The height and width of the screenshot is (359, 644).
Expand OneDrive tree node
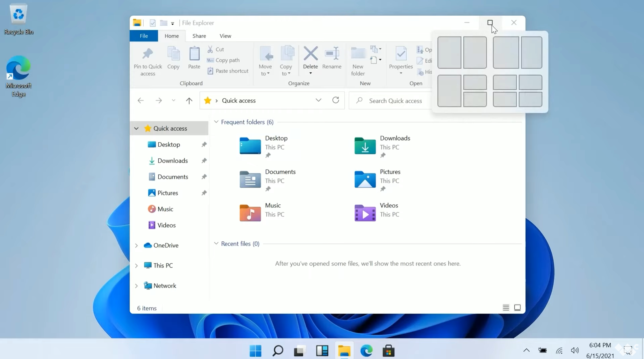coord(136,246)
